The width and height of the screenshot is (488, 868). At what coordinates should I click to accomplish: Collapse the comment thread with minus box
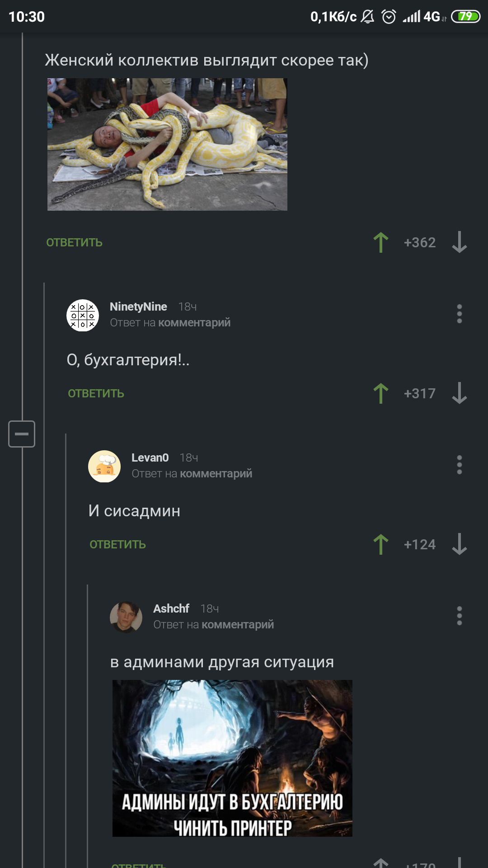(x=22, y=434)
